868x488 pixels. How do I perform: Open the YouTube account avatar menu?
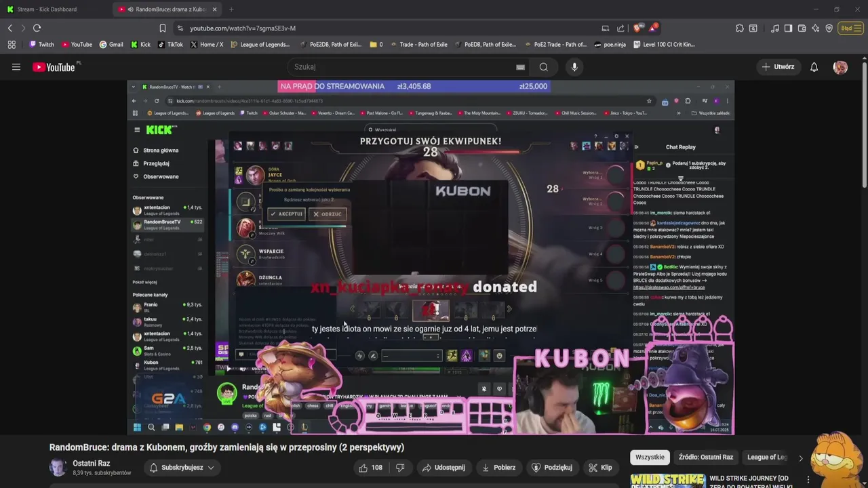tap(840, 67)
